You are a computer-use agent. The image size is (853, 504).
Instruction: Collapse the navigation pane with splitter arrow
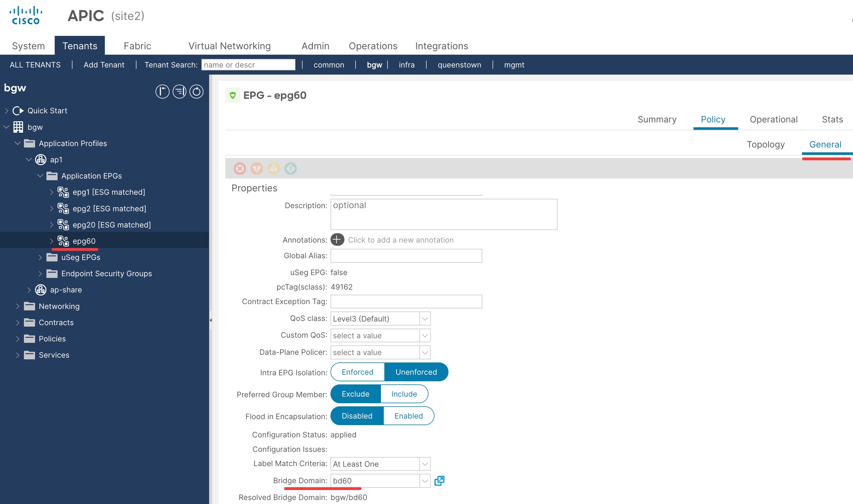tap(211, 320)
